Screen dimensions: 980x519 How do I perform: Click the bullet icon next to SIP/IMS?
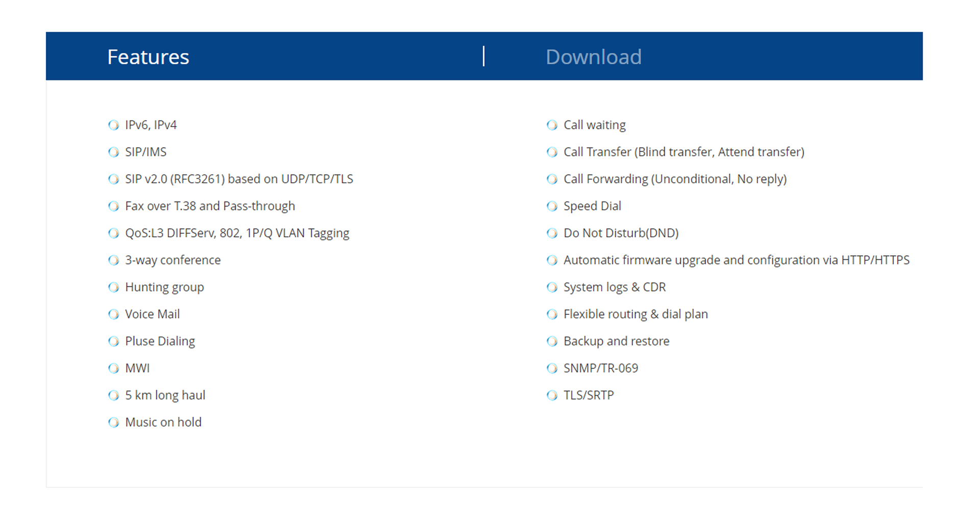coord(113,152)
